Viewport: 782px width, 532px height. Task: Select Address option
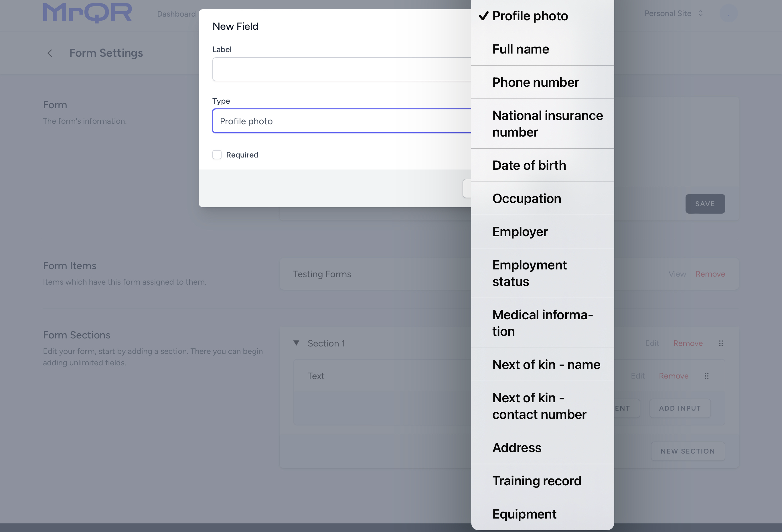point(542,448)
